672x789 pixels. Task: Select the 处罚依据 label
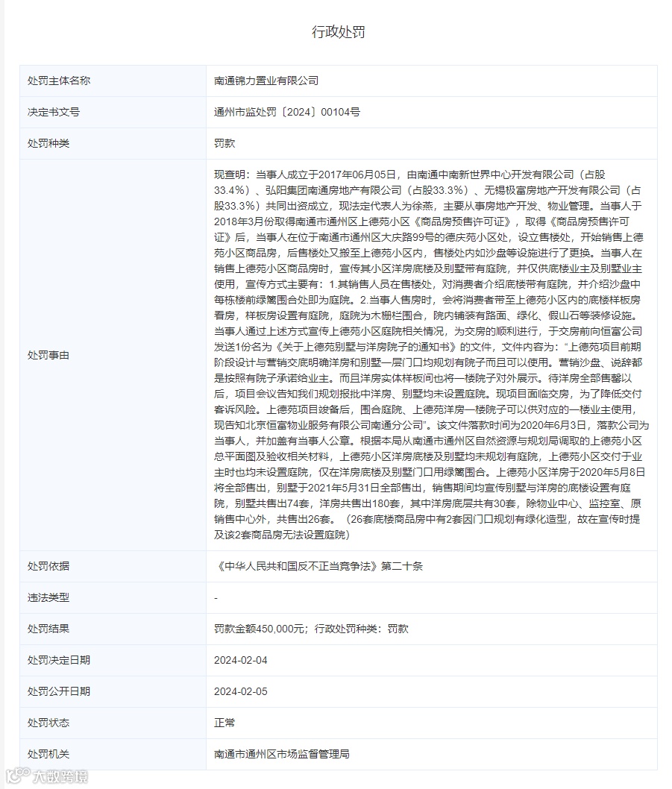pos(48,566)
